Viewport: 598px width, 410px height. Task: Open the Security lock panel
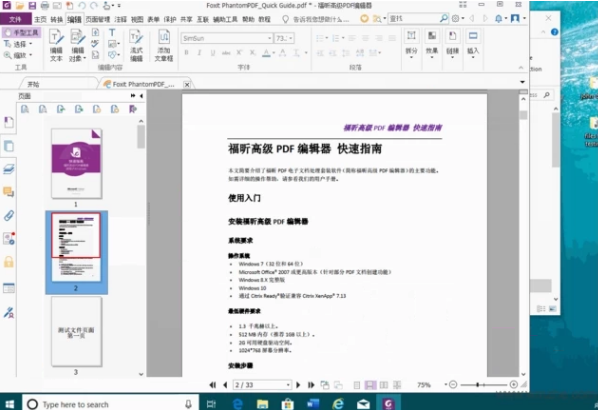pos(8,262)
